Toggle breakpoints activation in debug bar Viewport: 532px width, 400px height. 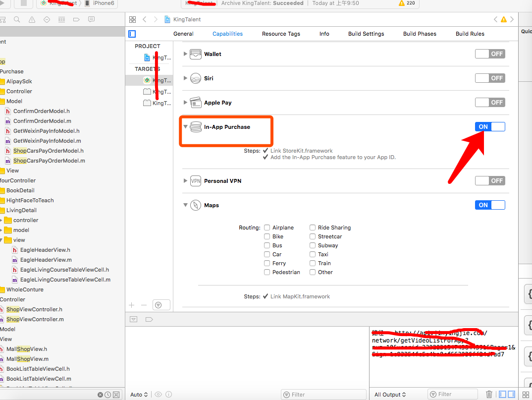click(x=149, y=319)
